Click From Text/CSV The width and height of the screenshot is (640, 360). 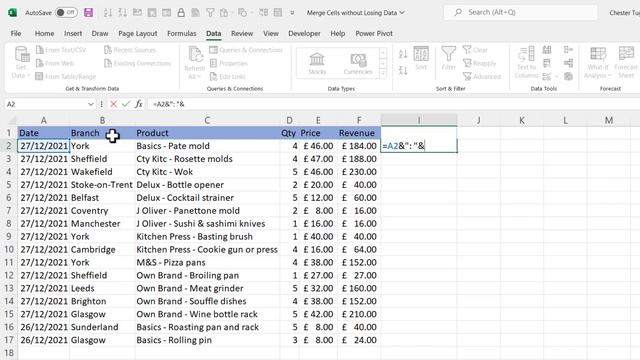tap(61, 50)
